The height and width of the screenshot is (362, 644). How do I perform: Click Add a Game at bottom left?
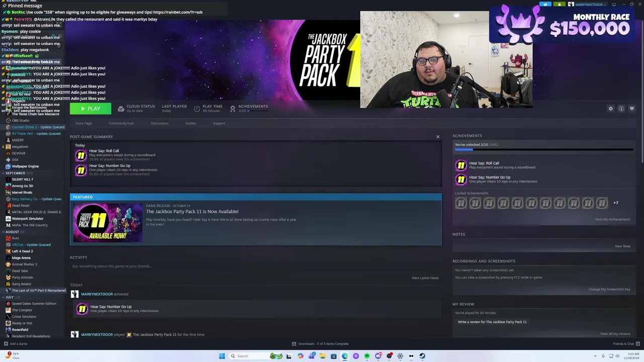point(16,344)
